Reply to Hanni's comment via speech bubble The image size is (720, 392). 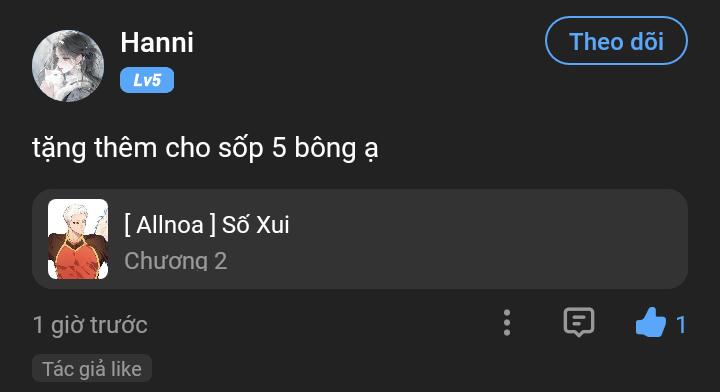point(579,322)
